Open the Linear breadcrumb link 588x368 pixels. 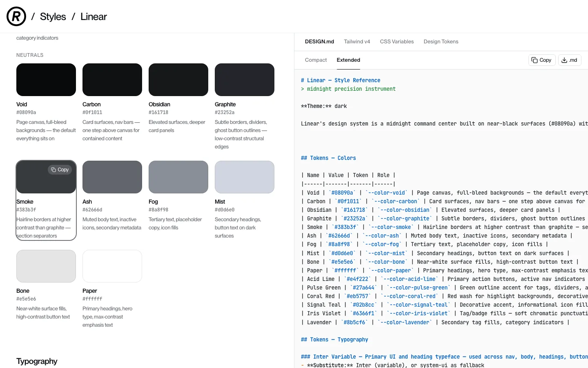(x=94, y=17)
